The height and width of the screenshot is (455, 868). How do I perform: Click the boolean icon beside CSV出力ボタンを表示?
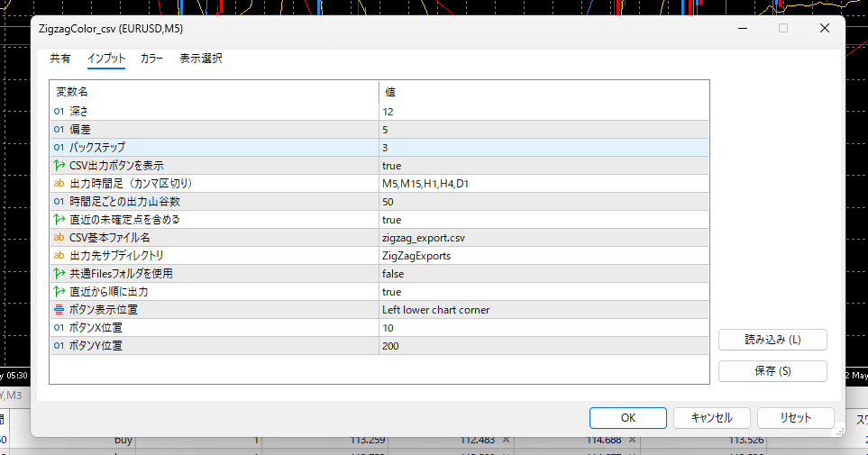(x=59, y=166)
